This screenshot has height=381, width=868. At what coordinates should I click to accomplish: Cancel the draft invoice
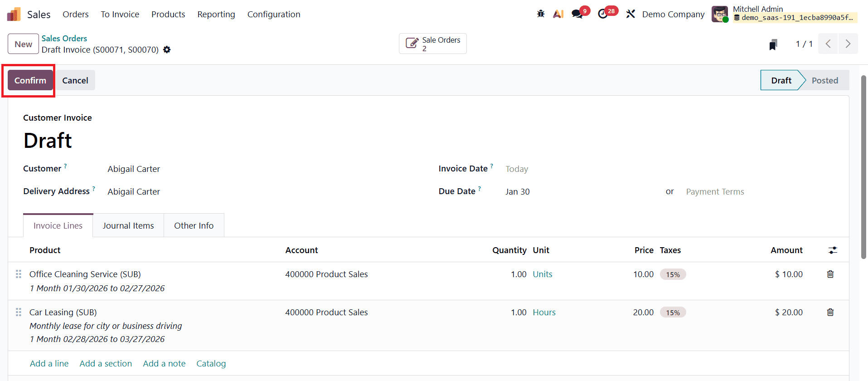tap(75, 80)
